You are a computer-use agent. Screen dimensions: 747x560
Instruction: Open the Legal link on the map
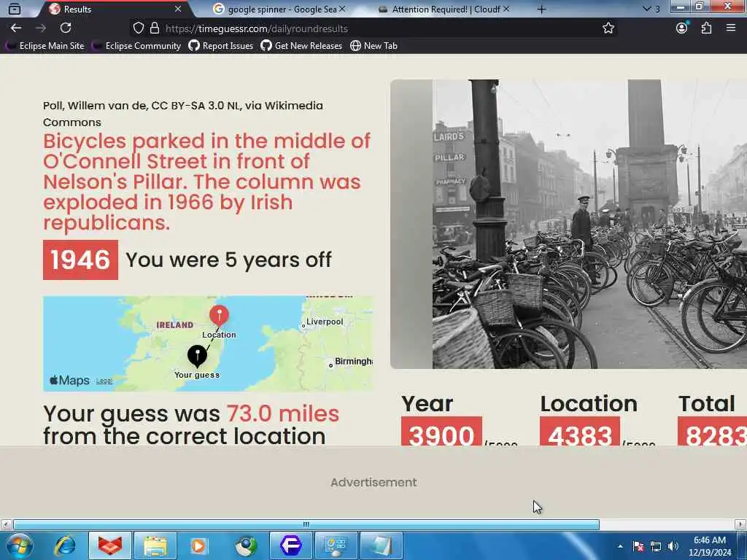[x=104, y=381]
